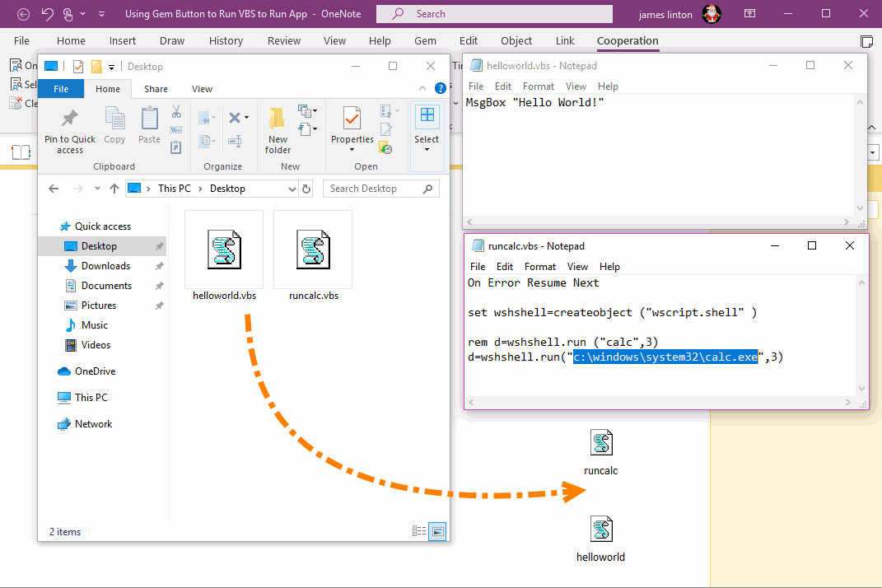The height and width of the screenshot is (588, 882).
Task: Collapse the Explorer ribbon with chevron
Action: point(422,88)
